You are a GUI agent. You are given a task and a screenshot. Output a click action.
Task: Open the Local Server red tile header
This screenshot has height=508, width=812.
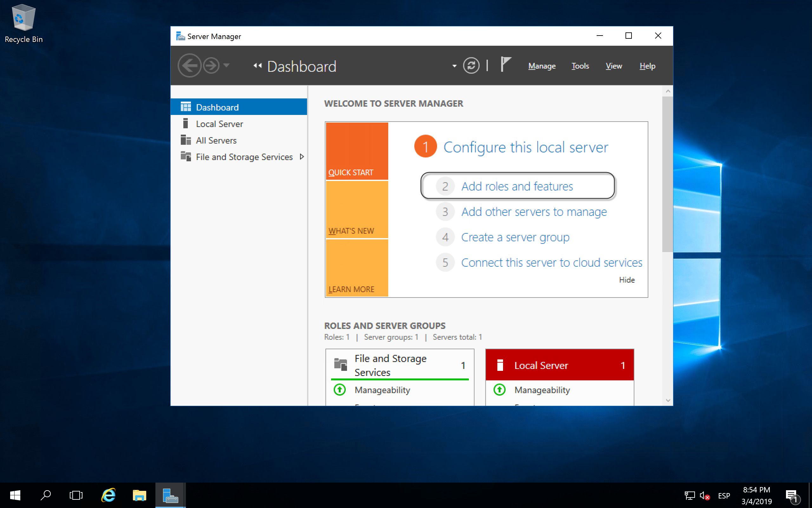[x=559, y=365]
